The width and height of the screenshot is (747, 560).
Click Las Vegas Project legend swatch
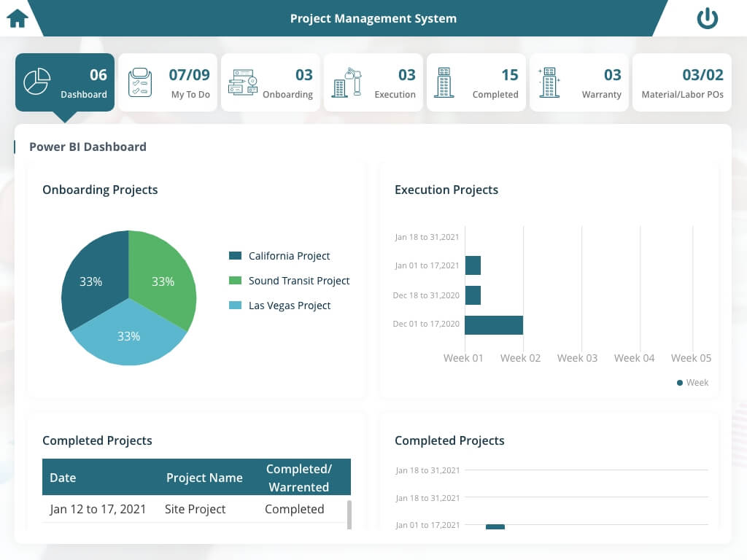pos(236,306)
